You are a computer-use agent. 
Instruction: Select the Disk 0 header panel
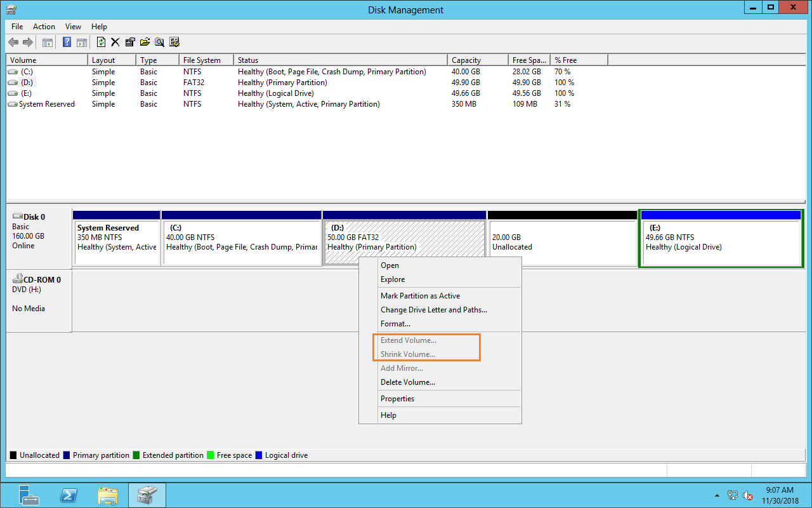[39, 237]
